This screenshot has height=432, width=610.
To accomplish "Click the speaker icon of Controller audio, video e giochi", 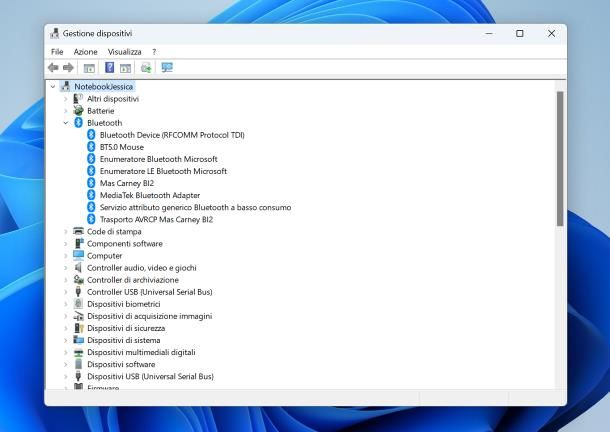I will tap(78, 267).
